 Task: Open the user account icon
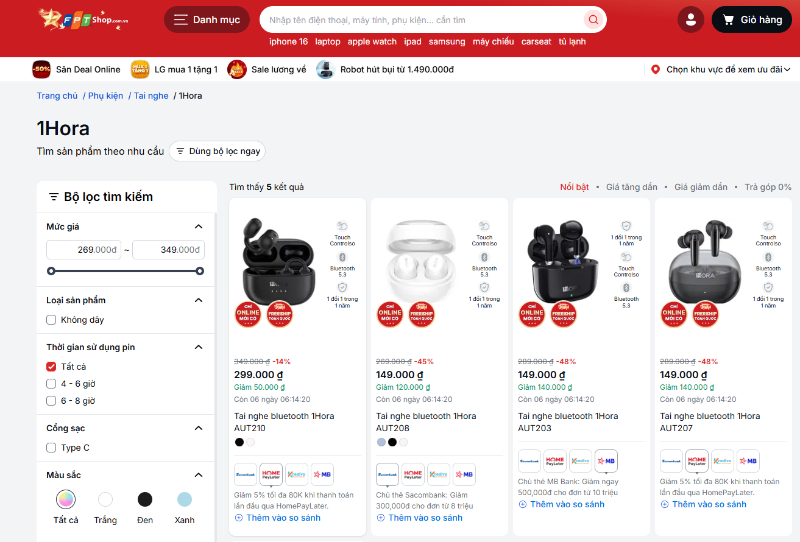[x=691, y=20]
